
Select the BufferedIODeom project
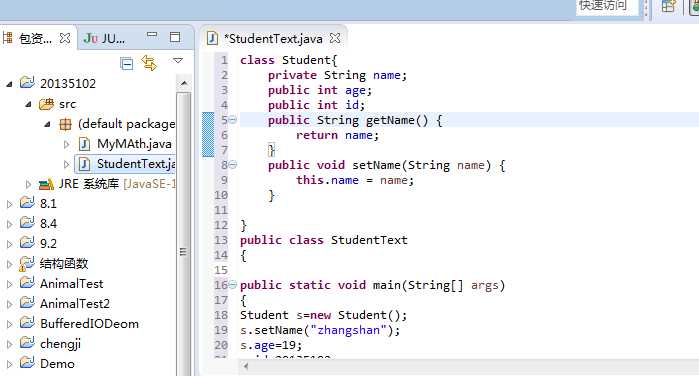[x=89, y=324]
